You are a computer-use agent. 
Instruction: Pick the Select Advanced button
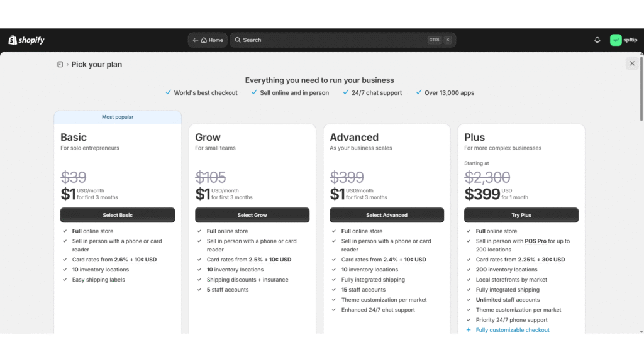click(387, 215)
